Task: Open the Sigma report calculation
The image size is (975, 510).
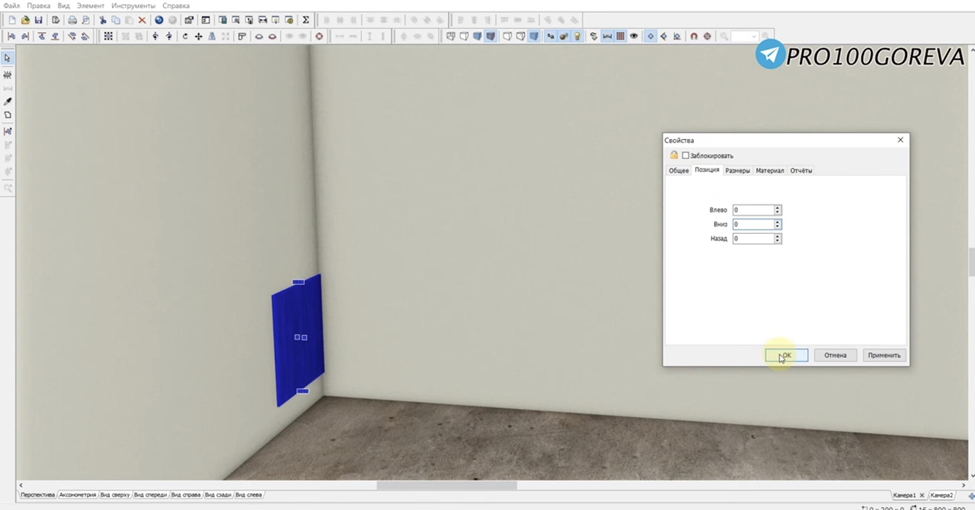Action: coord(305,20)
